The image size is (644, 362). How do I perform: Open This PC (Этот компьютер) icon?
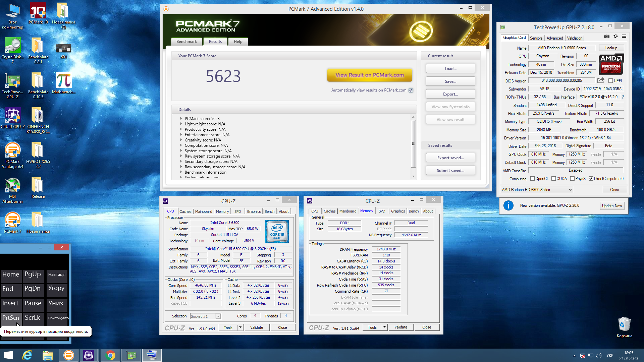[x=12, y=16]
